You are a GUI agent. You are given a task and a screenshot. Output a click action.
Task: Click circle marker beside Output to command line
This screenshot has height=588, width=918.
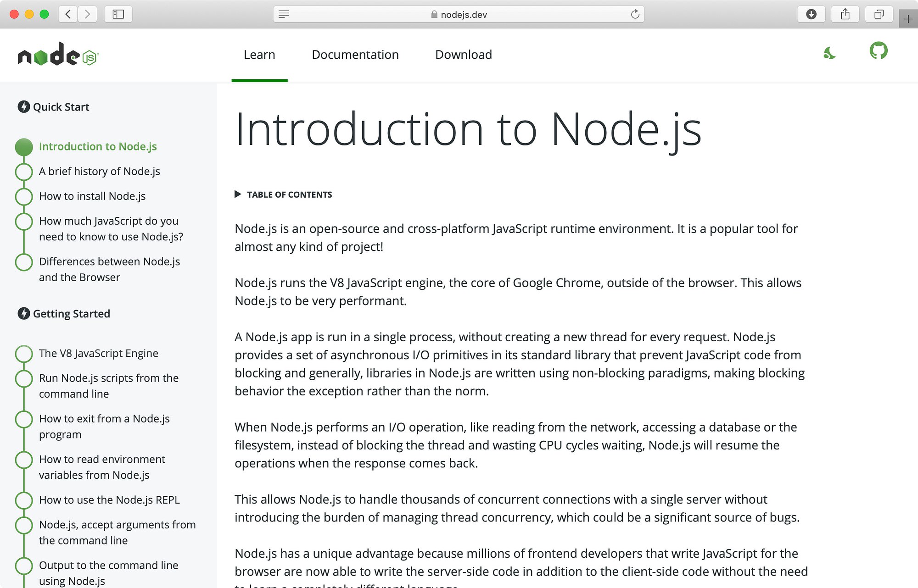click(x=24, y=566)
